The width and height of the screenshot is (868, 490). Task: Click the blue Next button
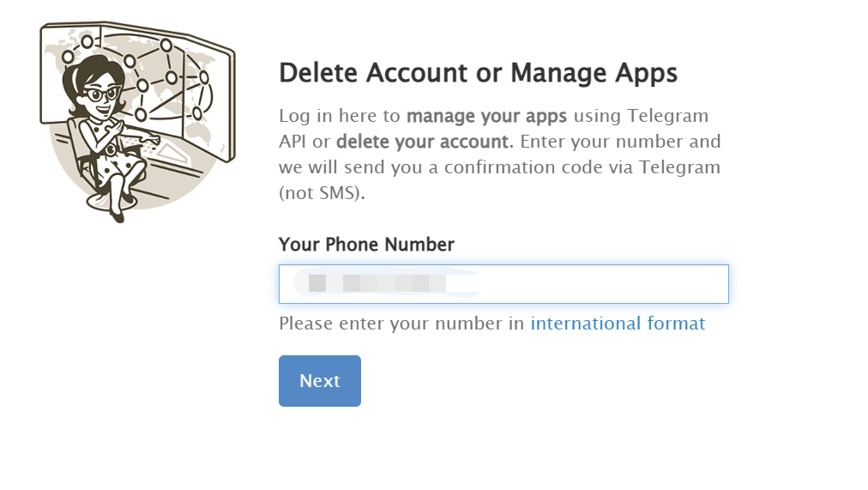[319, 381]
